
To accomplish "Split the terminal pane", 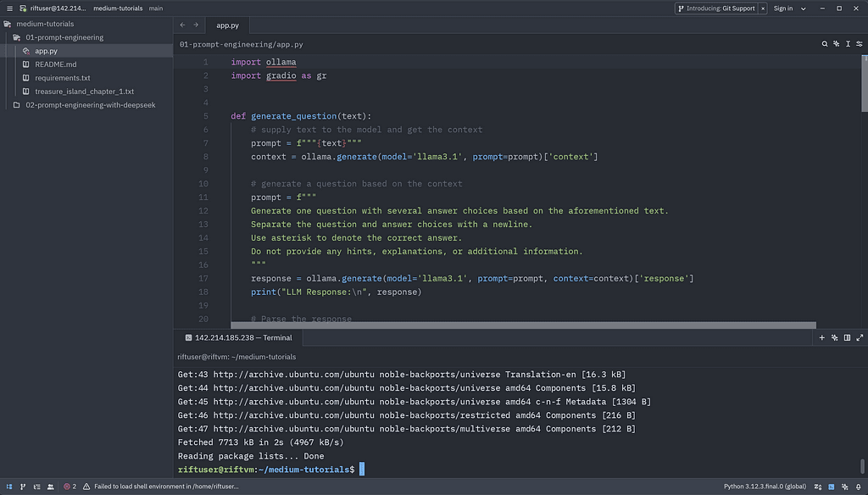I will [x=847, y=337].
